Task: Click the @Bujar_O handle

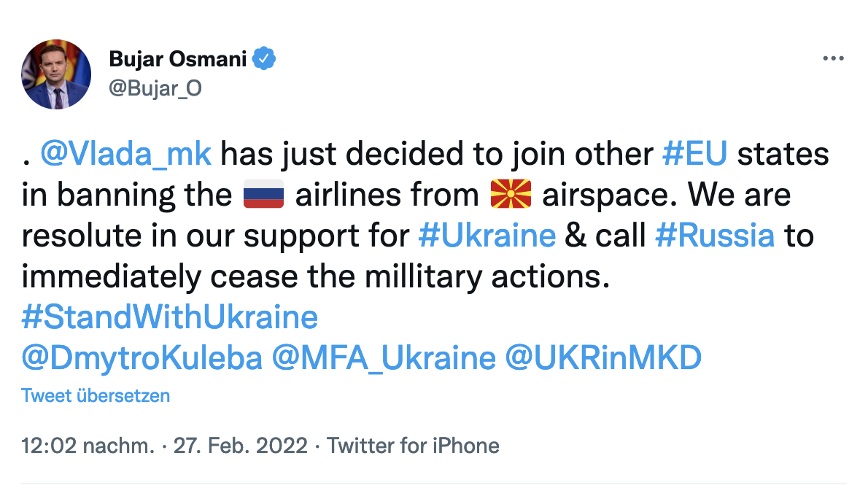Action: [155, 88]
